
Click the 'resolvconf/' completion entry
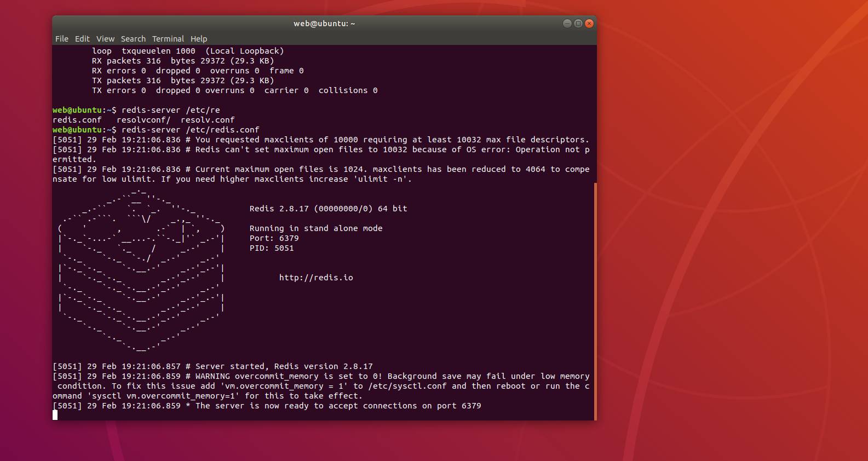(143, 120)
